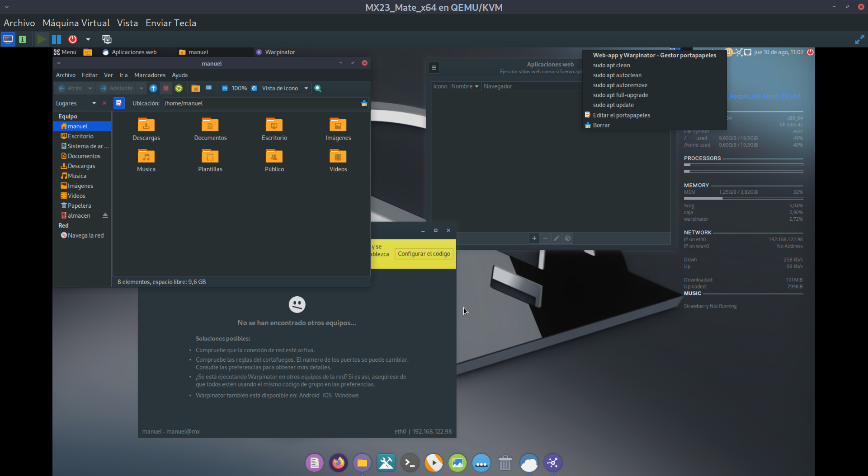Screen dimensions: 868x476
Task: Open the Ir a menu in the file manager
Action: (123, 75)
